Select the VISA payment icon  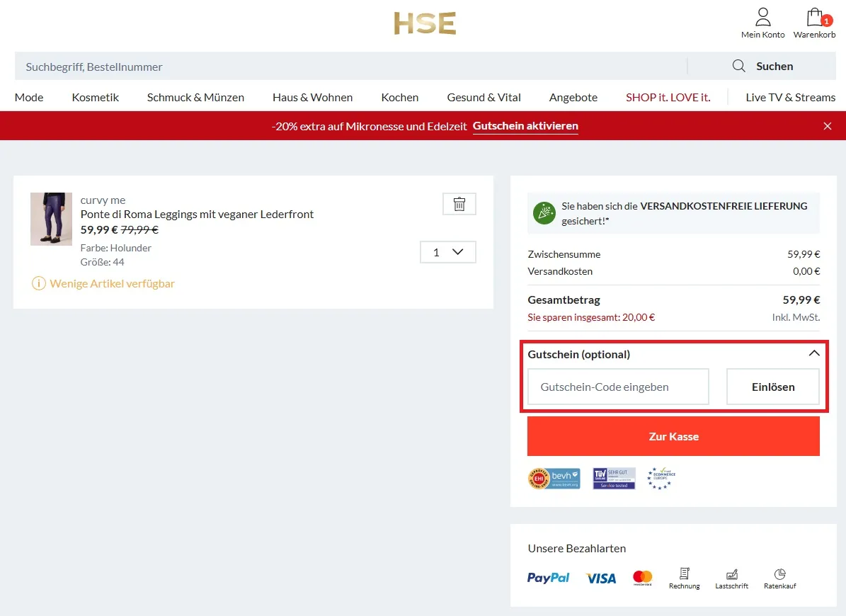coord(600,578)
